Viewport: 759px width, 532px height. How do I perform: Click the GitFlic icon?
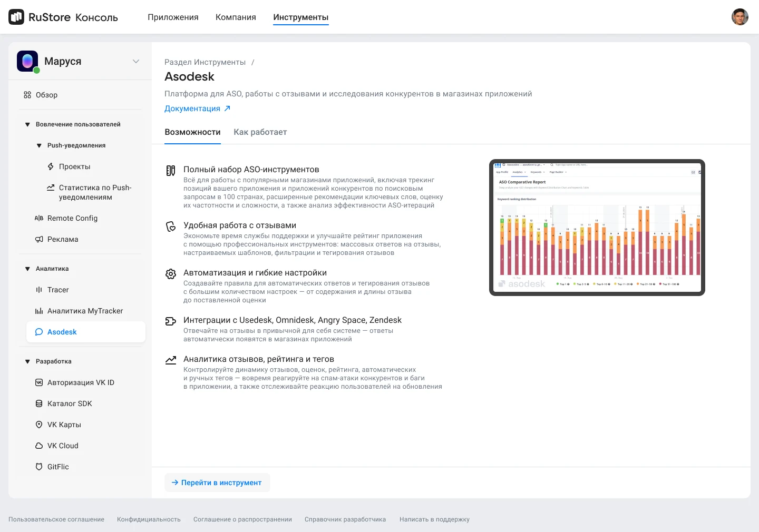(39, 467)
